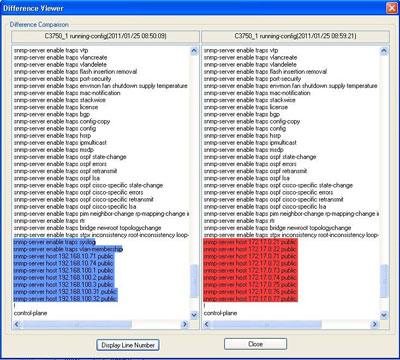Screen dimensions: 400x360
Task: Click right pane scroll up arrow
Action: 384,51
